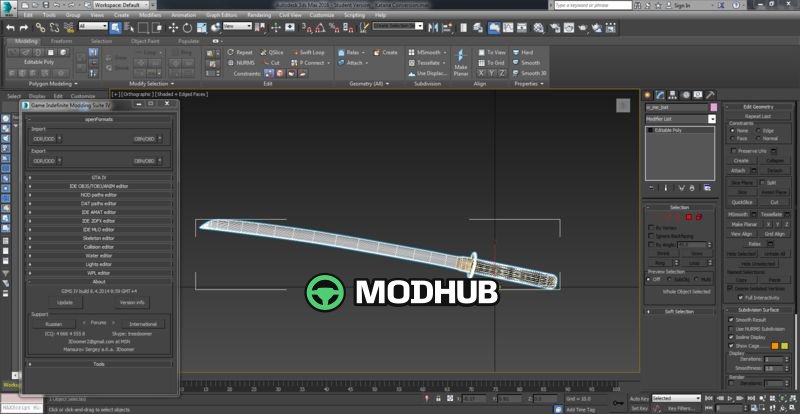Select Polygon sub-object level in Selection rollout

pos(688,217)
